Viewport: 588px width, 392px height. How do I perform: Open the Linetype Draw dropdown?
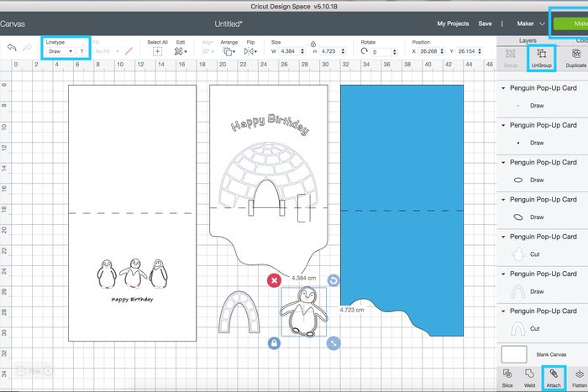coord(60,51)
